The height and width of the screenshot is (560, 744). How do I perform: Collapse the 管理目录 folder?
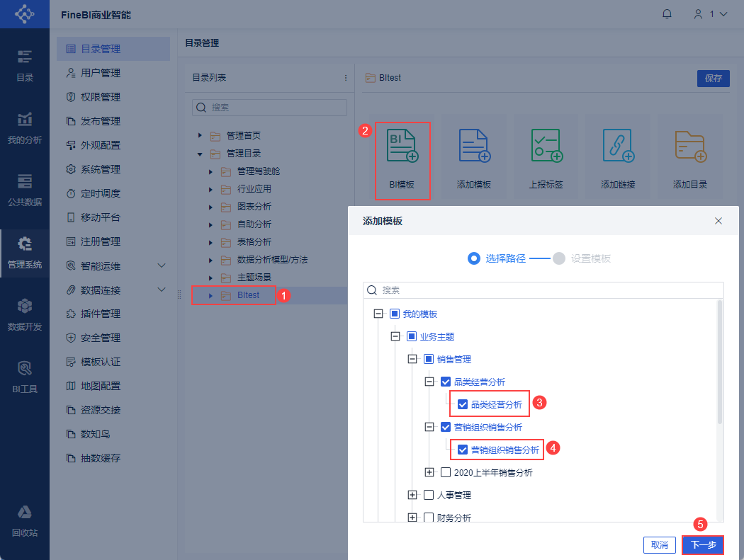tap(200, 154)
